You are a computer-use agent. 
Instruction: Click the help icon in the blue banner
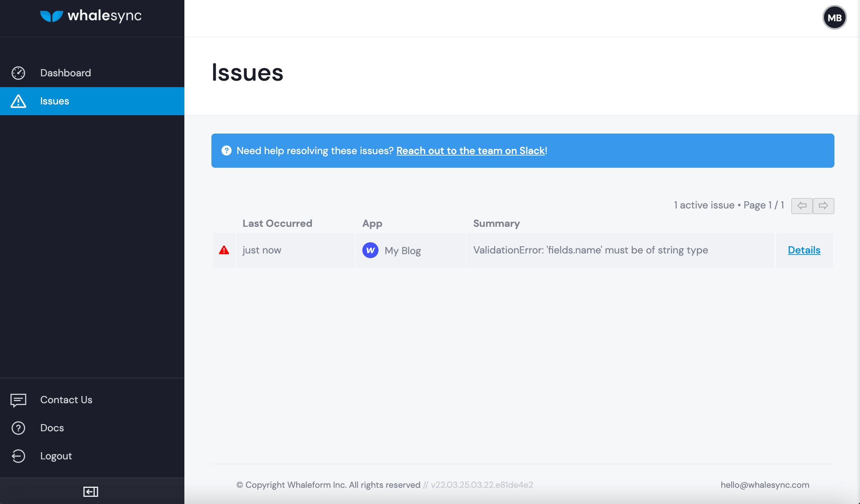click(x=227, y=150)
